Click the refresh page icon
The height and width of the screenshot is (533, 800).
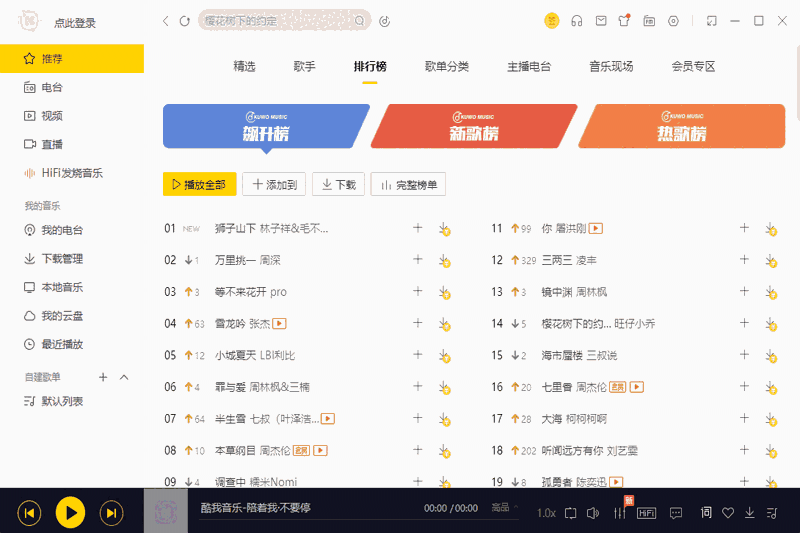click(185, 21)
